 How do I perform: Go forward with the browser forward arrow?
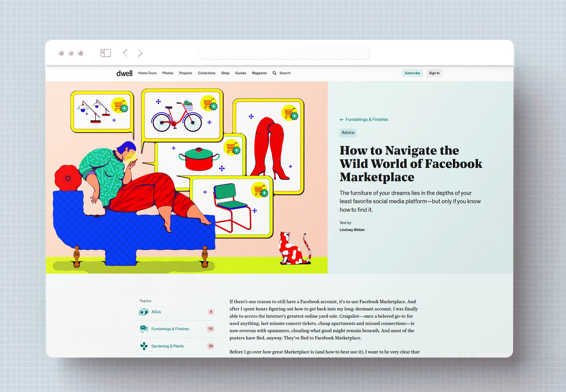pos(140,53)
